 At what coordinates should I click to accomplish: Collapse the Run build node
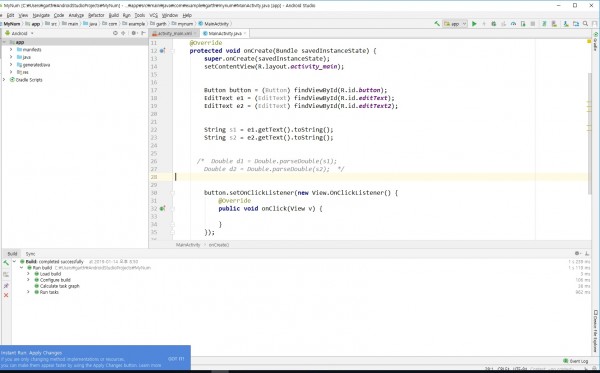click(x=21, y=268)
